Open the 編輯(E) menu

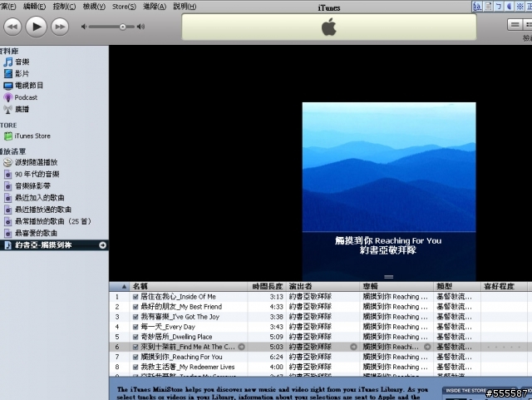click(x=34, y=7)
